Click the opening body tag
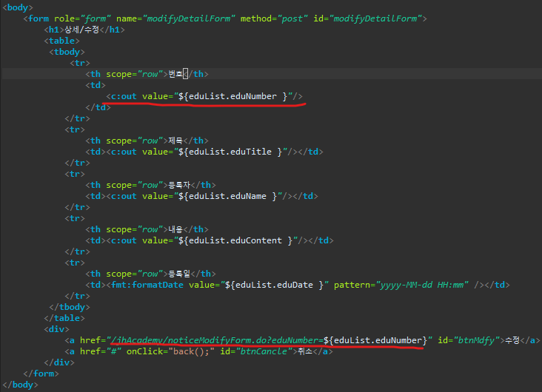Viewport: 542px width, 392px height. click(x=18, y=7)
